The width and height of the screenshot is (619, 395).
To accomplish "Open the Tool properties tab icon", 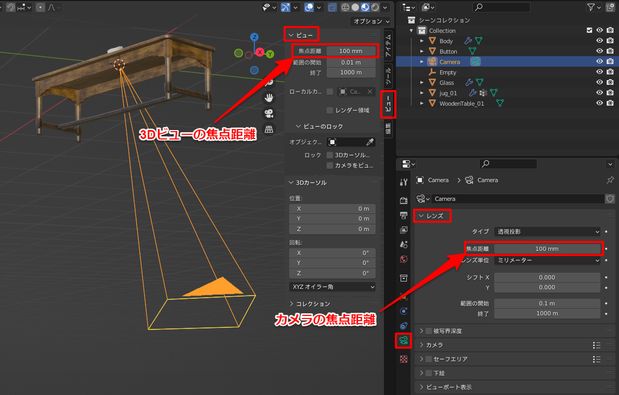I will [403, 182].
